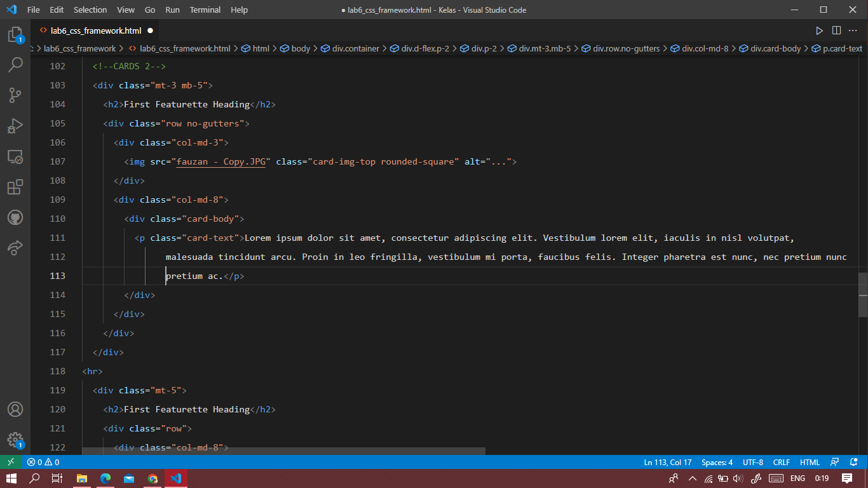868x488 pixels.
Task: Click Ln 113, Col 17 to go to line
Action: [667, 462]
